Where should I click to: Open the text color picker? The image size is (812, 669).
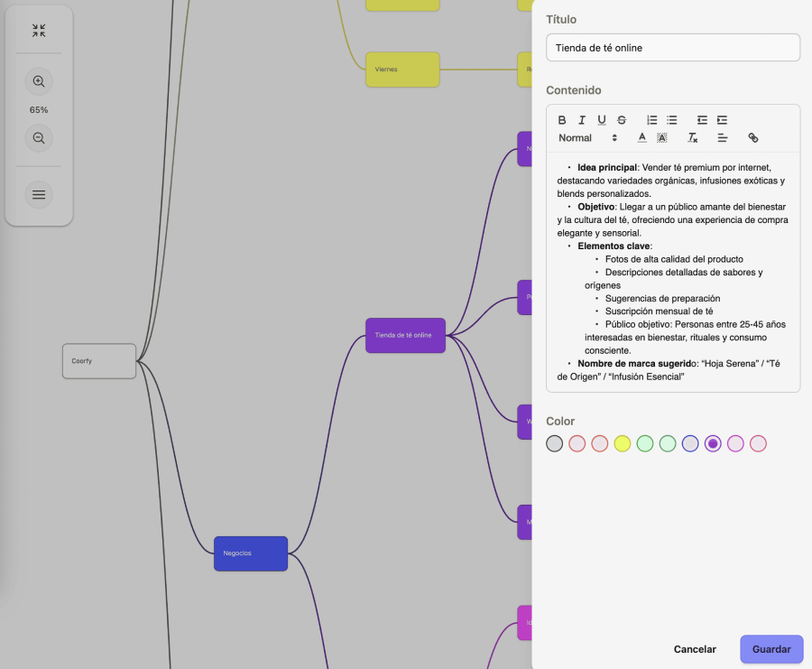642,138
